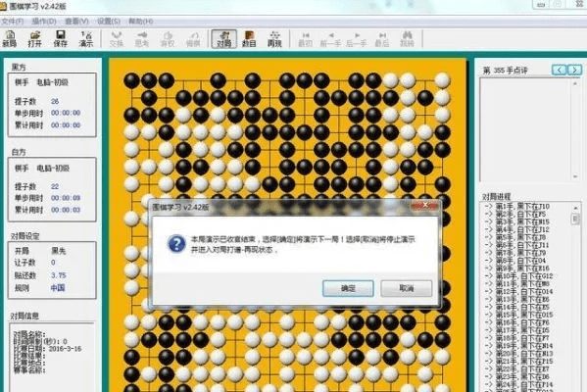The width and height of the screenshot is (587, 392).
Task: Click black's capture count 26
Action: click(x=55, y=101)
